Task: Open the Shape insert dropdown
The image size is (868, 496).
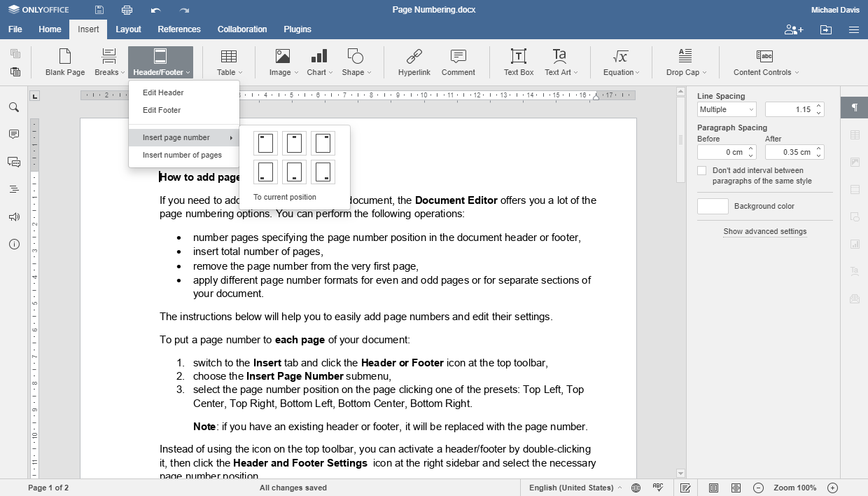Action: click(x=356, y=62)
